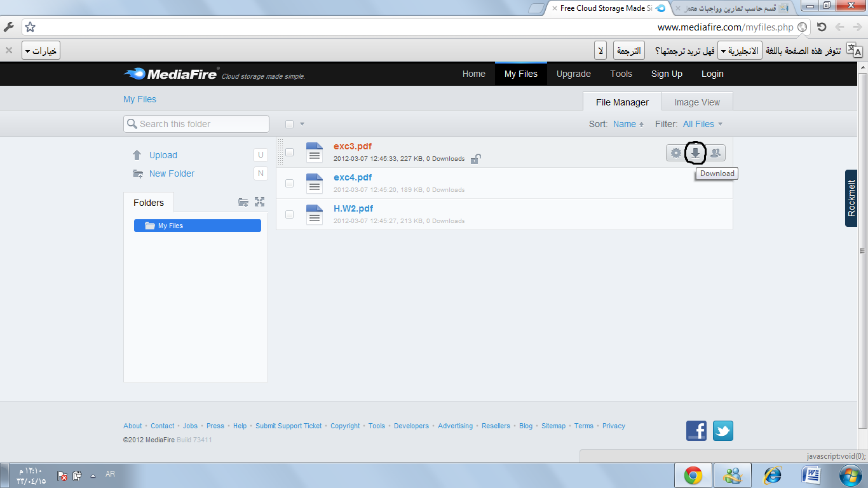Screen dimensions: 868x488
Task: Open the Submit Support Ticket footer link
Action: coord(288,426)
